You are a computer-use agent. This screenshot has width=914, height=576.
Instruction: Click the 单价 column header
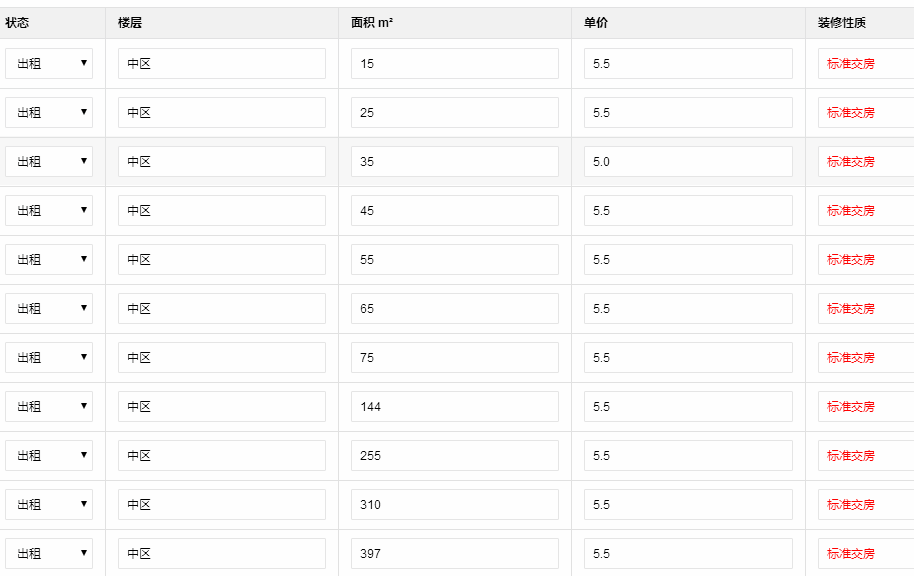596,23
